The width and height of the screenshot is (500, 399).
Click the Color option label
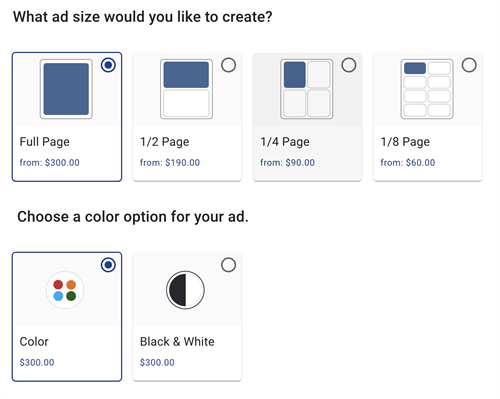coord(34,342)
